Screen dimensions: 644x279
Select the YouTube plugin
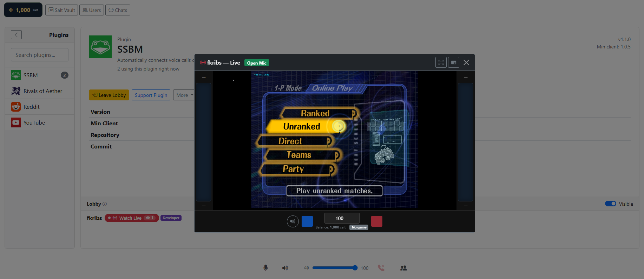point(40,122)
